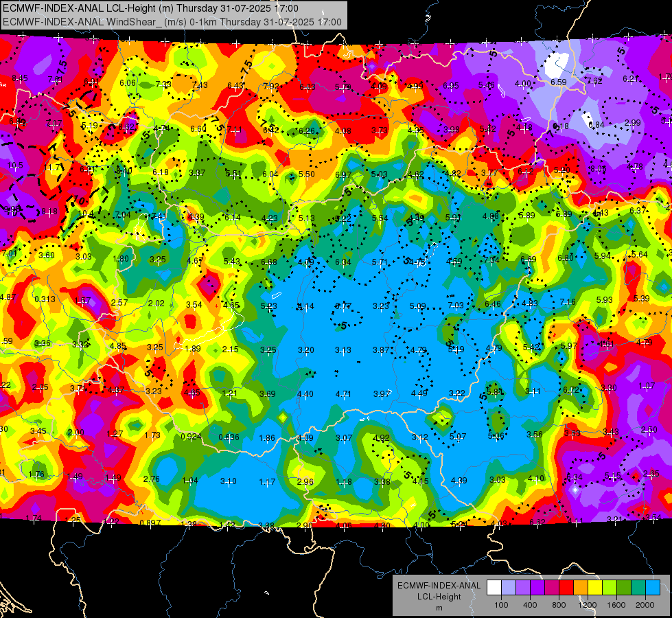Screen dimensions: 672x618
Task: Select the magenta legend swatch
Action: tap(552, 588)
